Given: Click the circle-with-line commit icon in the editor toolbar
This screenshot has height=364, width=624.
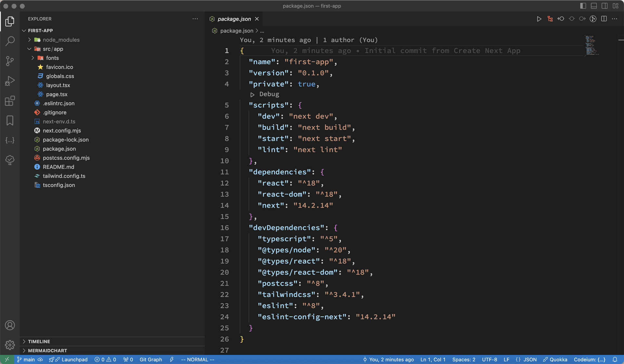Looking at the screenshot, I should [x=572, y=19].
